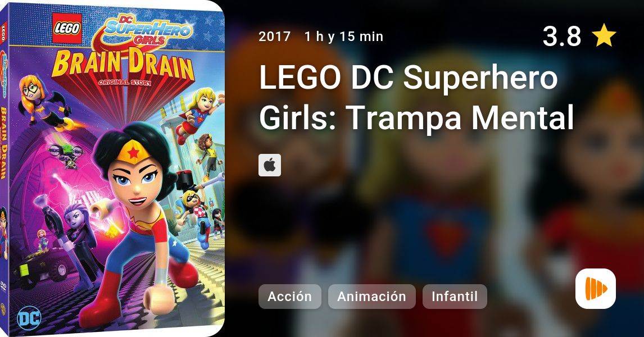Click the LEGO logo on cover
The height and width of the screenshot is (337, 644).
click(67, 28)
